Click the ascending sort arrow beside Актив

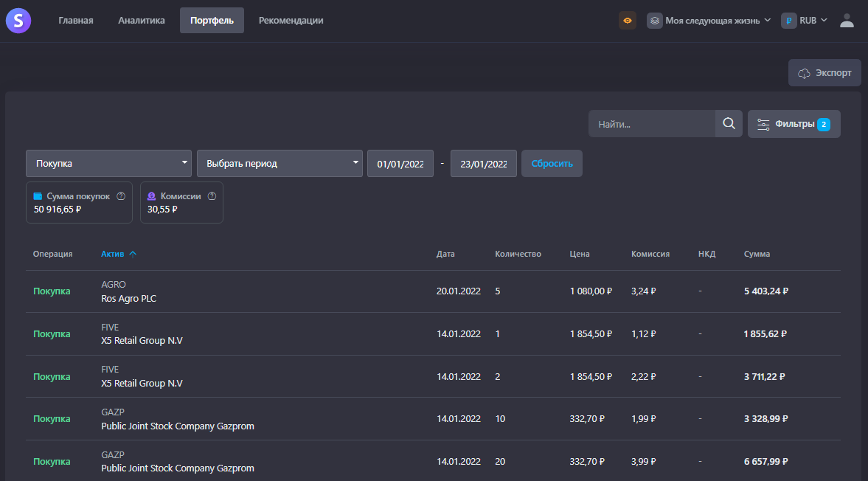132,254
